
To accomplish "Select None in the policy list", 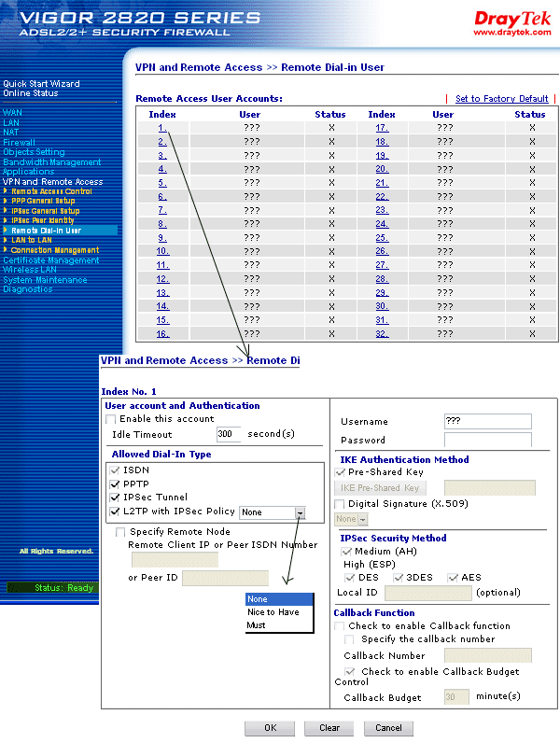I will point(279,599).
